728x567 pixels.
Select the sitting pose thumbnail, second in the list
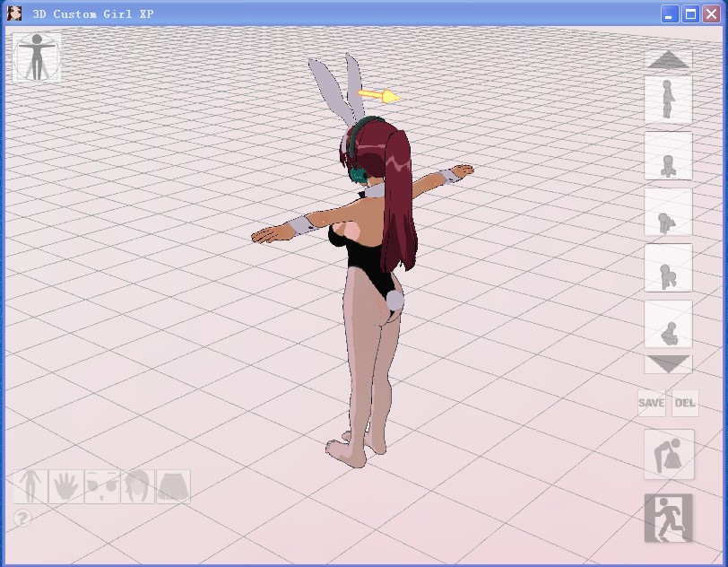click(x=668, y=156)
